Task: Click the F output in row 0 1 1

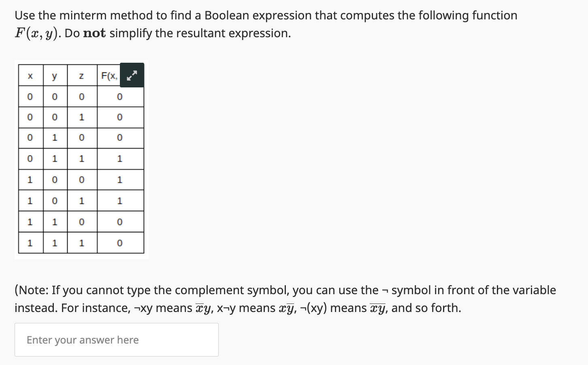Action: [x=120, y=159]
